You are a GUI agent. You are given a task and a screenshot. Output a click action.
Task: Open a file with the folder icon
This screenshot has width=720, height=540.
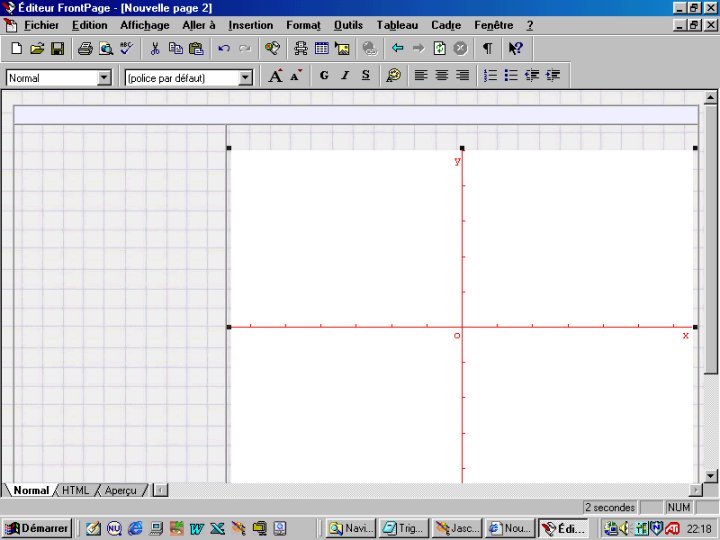click(37, 48)
